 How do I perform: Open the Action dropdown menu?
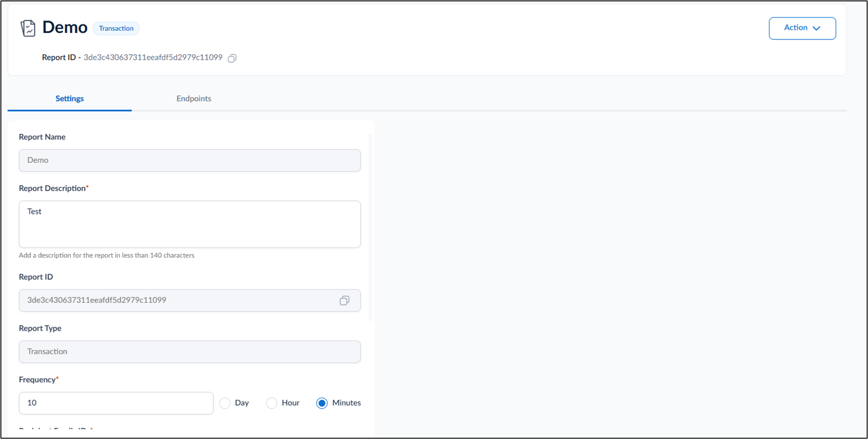tap(802, 28)
